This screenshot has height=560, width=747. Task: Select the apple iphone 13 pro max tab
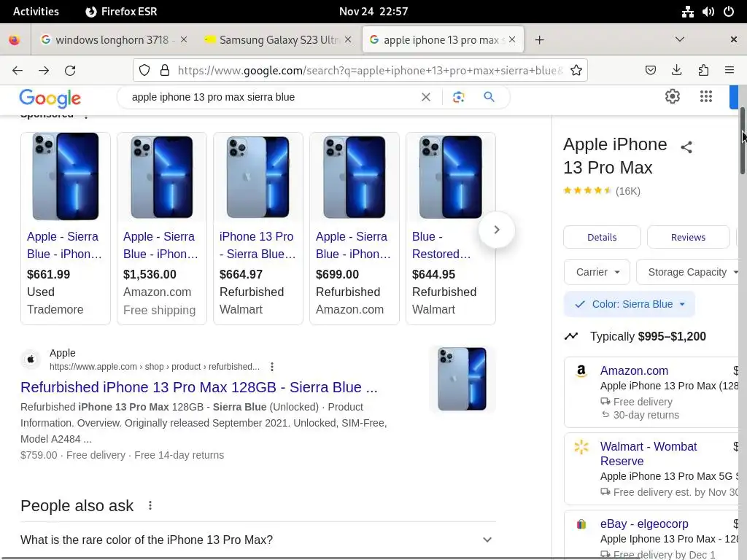point(443,39)
